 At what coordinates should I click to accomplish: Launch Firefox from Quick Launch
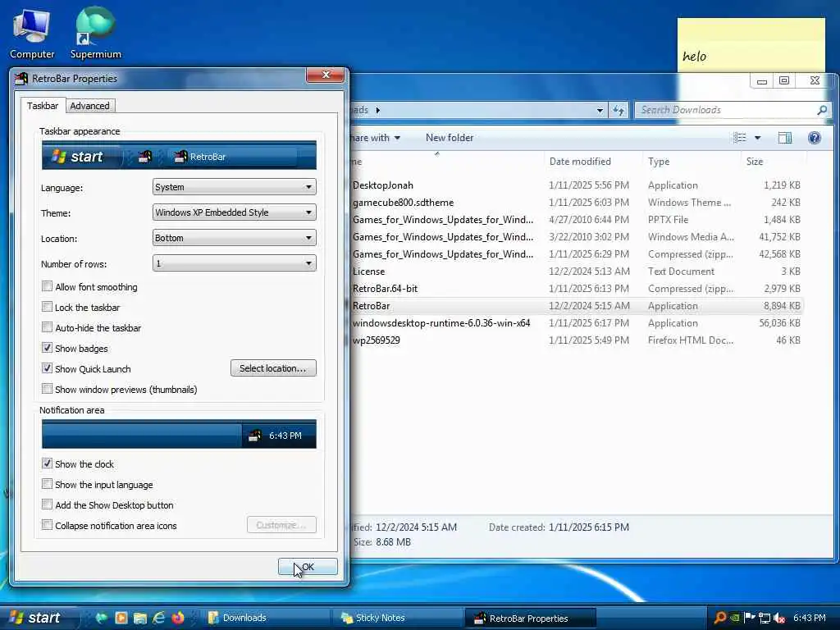(x=178, y=618)
